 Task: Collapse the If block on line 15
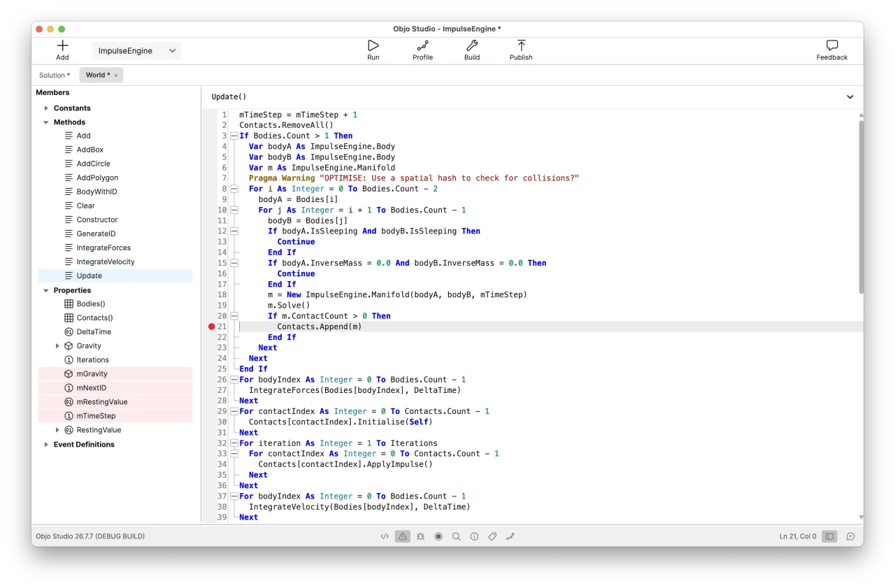[x=234, y=263]
